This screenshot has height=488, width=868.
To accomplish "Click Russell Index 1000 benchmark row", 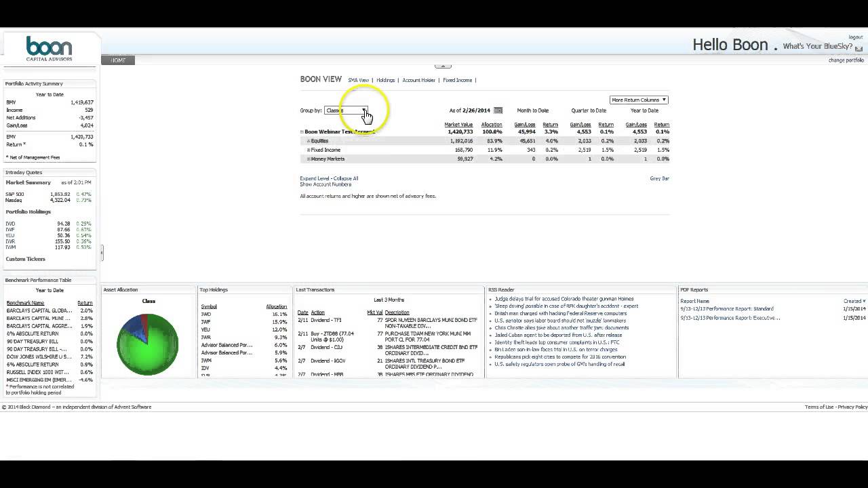I will pyautogui.click(x=50, y=372).
